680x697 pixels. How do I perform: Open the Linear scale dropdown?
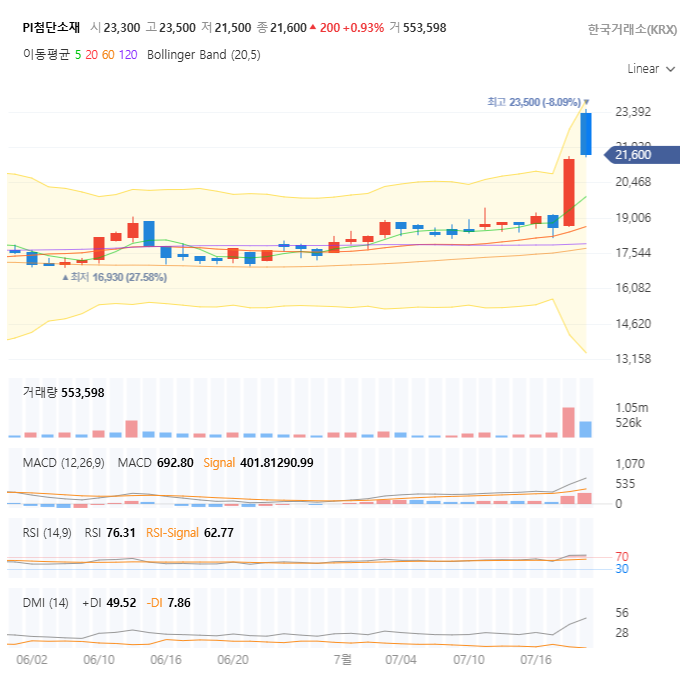[651, 69]
